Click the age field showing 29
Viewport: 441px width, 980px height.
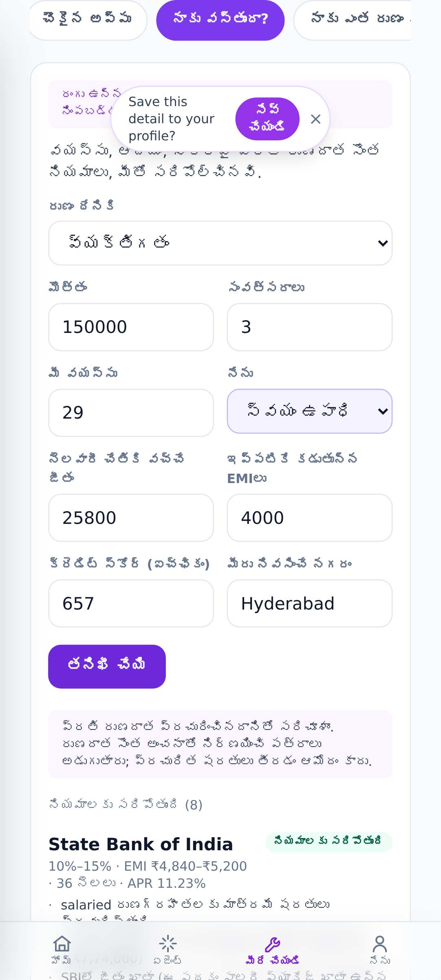[x=131, y=413]
